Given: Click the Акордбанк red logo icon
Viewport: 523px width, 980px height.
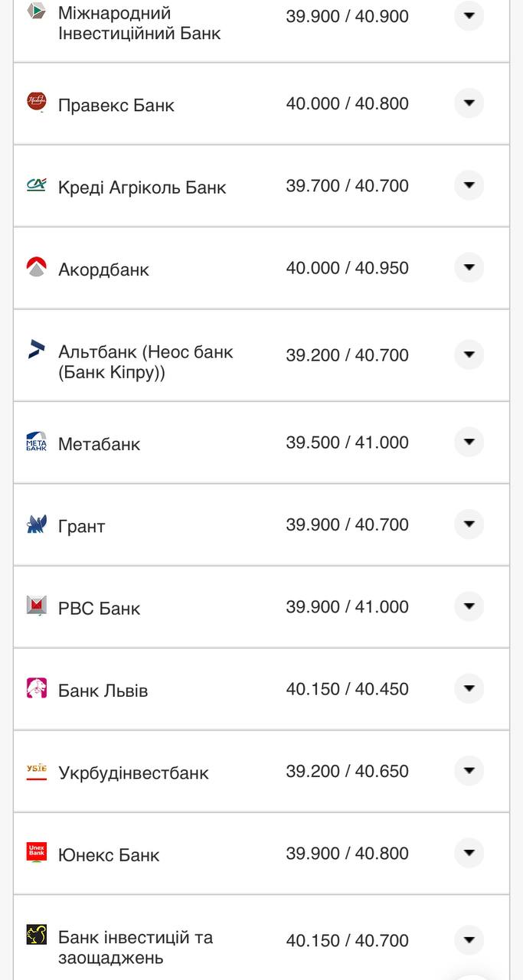Looking at the screenshot, I should pyautogui.click(x=36, y=267).
